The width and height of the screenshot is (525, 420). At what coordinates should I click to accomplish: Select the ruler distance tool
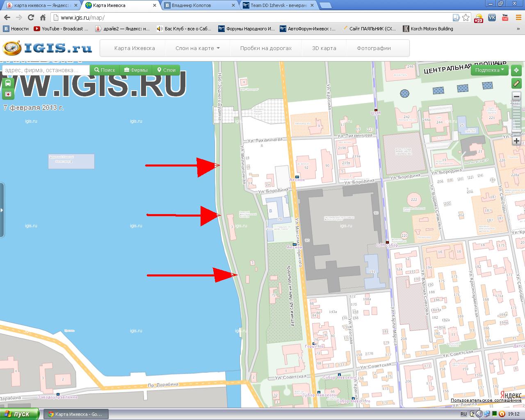[x=516, y=84]
